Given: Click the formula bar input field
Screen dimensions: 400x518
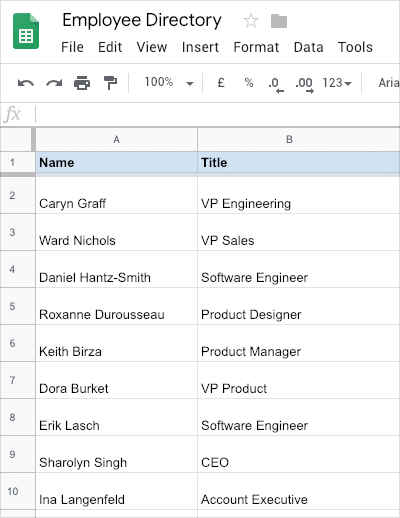Looking at the screenshot, I should pyautogui.click(x=217, y=114).
